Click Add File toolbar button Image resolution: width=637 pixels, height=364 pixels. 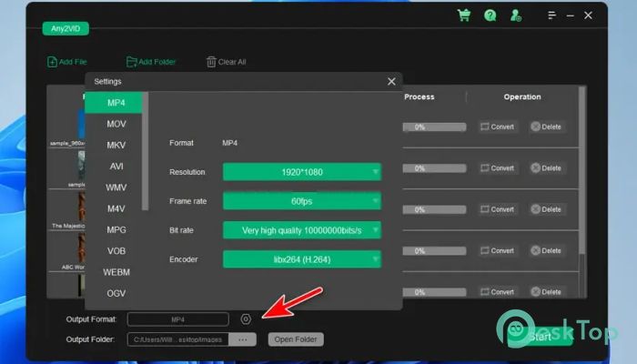tap(67, 62)
